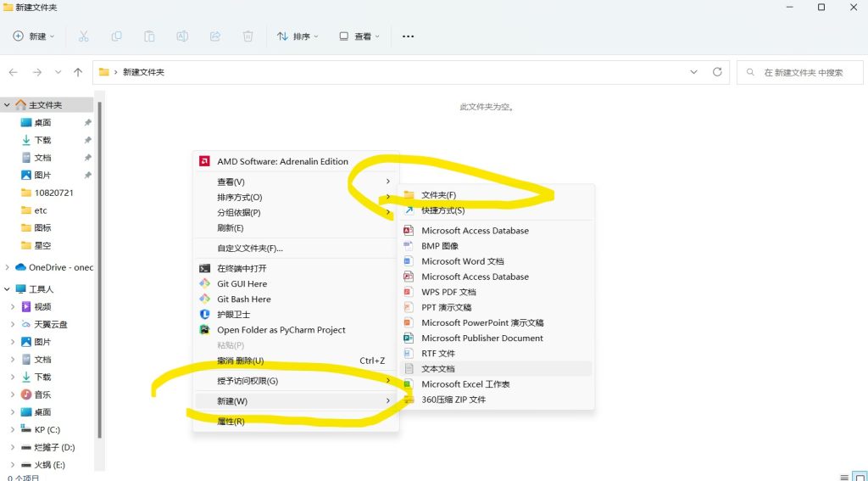Open 排序方式(O) submenu

[x=296, y=198]
